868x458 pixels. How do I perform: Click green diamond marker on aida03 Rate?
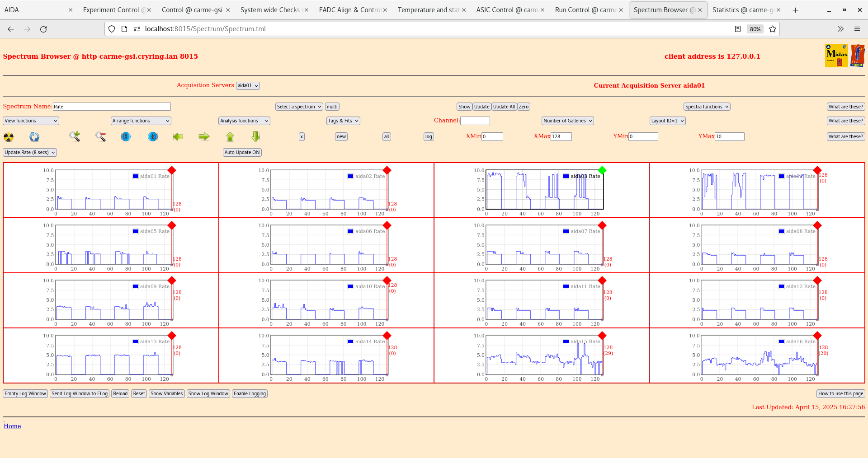coord(602,170)
